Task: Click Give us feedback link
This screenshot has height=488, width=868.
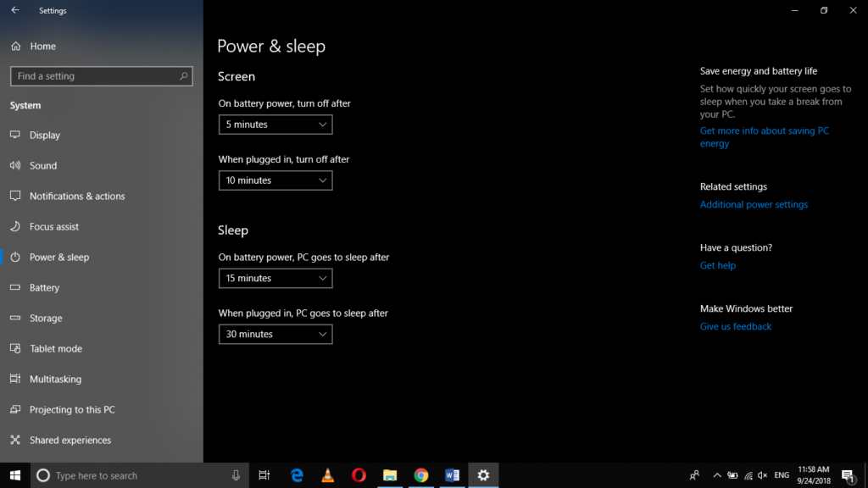Action: [735, 326]
